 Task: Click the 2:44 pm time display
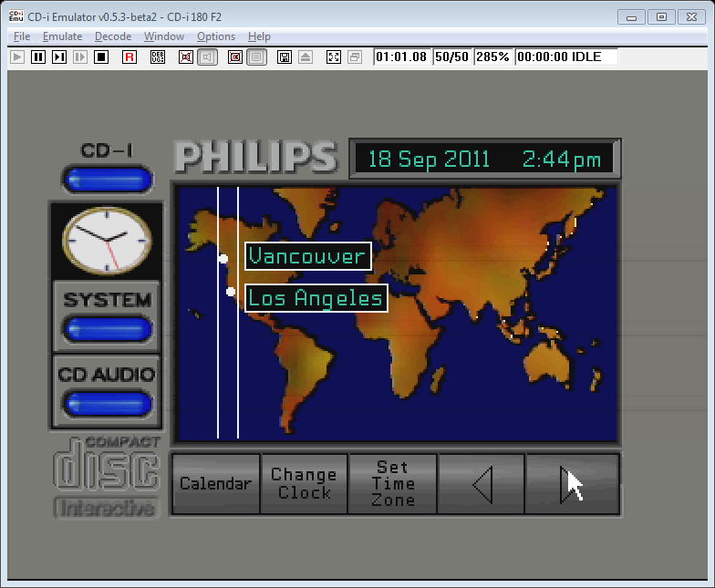(x=562, y=159)
